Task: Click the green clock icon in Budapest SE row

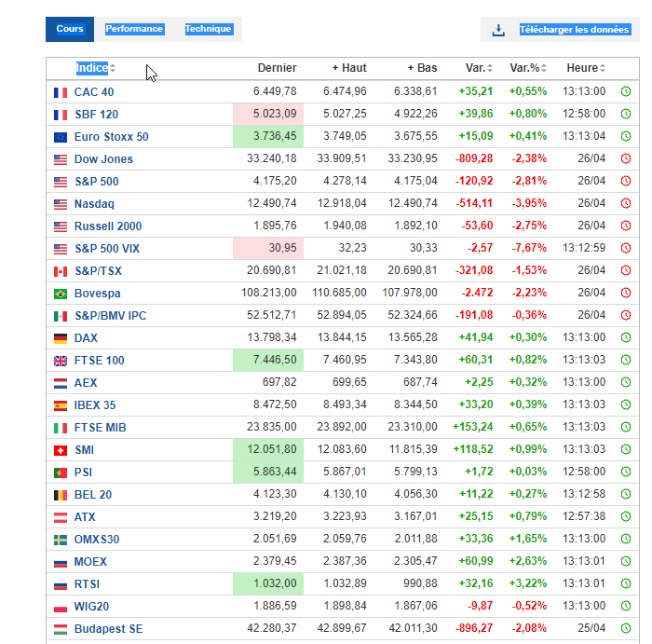Action: [x=626, y=628]
